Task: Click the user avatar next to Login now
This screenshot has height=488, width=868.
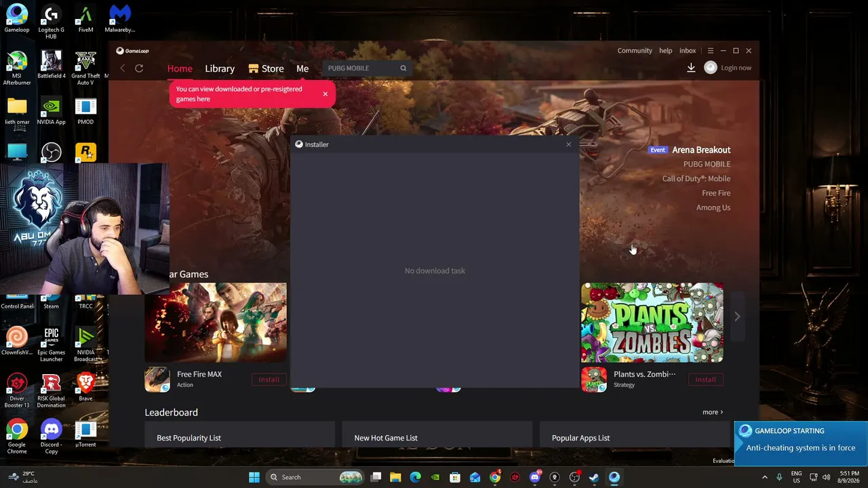Action: 711,68
